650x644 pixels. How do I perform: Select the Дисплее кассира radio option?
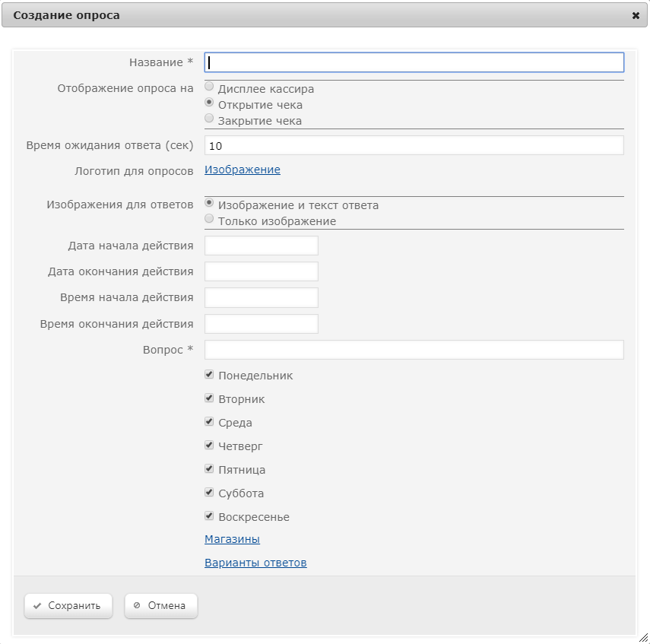tap(209, 86)
